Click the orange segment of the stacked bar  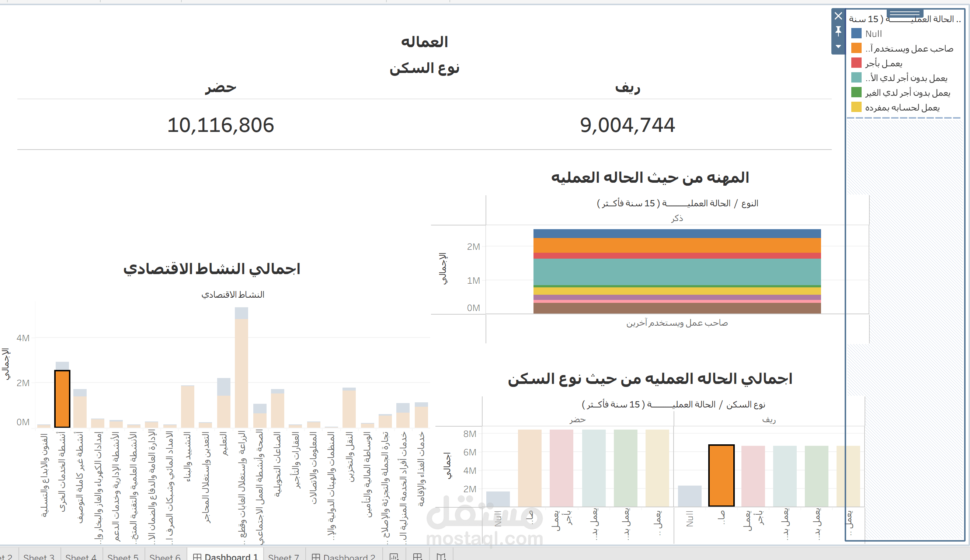point(677,245)
